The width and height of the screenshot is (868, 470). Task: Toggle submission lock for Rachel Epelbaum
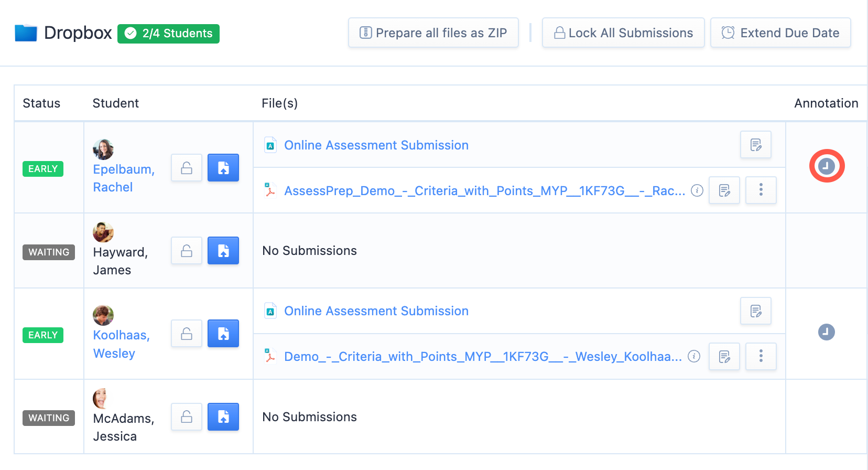point(187,168)
